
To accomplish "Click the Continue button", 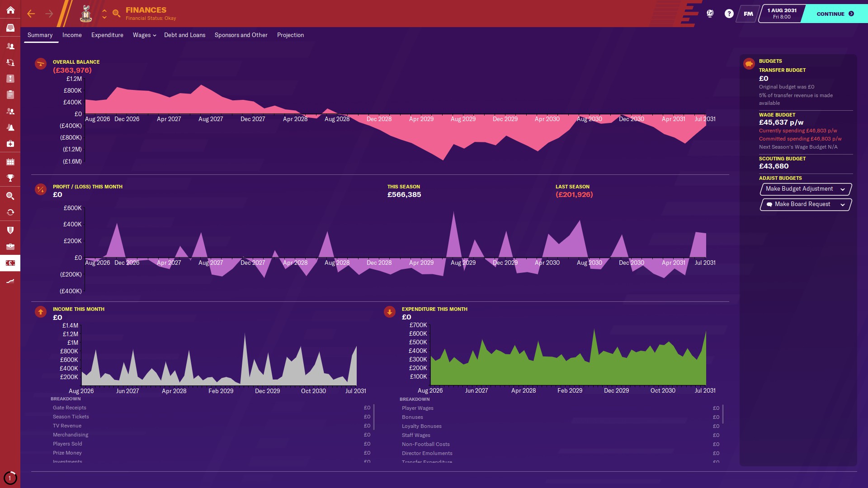I will click(x=835, y=14).
